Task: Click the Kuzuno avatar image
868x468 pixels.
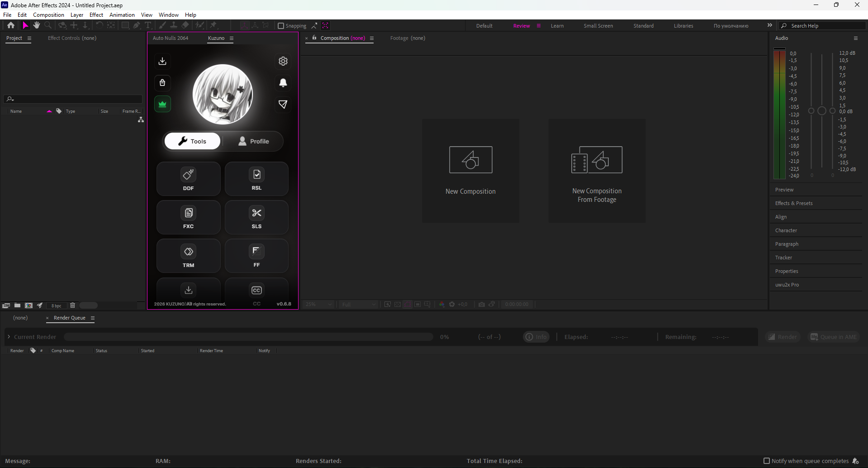Action: 223,94
